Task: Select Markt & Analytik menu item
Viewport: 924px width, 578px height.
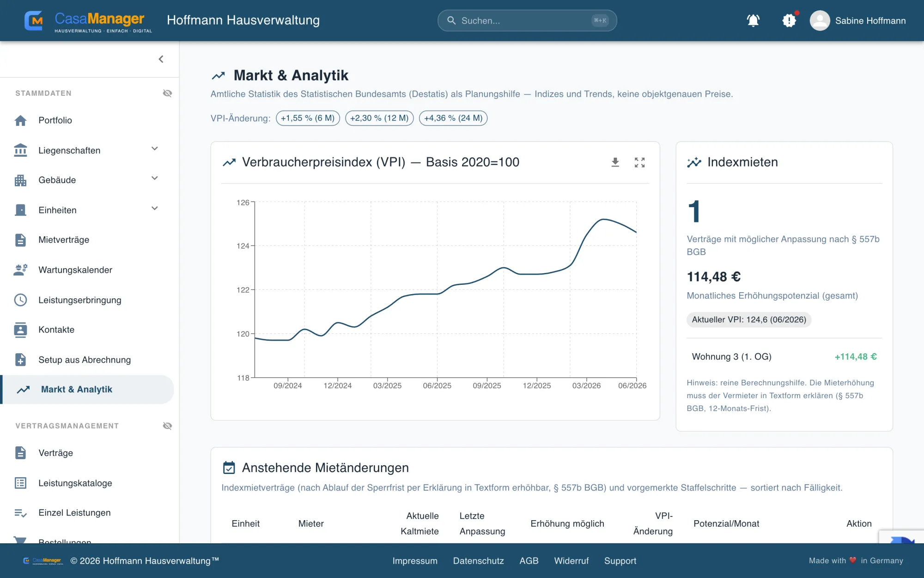Action: 88,390
